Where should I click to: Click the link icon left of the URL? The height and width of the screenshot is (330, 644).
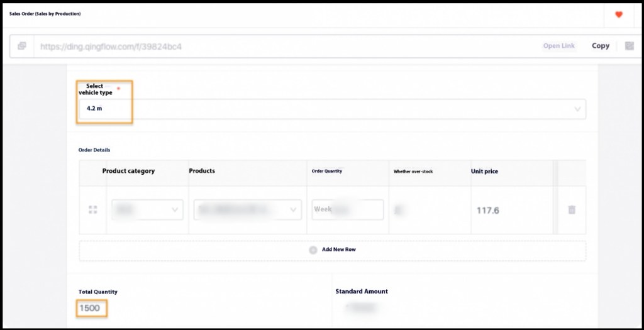click(22, 46)
